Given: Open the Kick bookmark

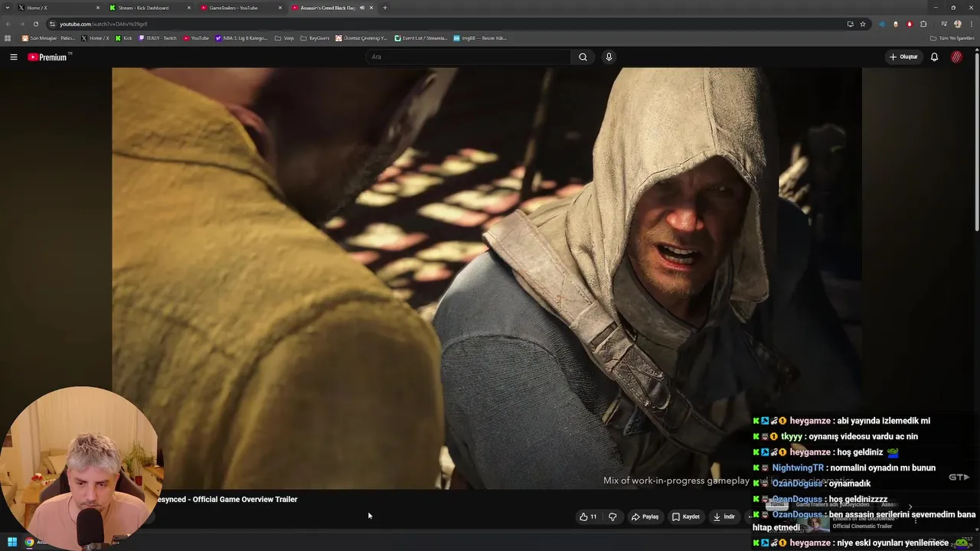Looking at the screenshot, I should (123, 37).
